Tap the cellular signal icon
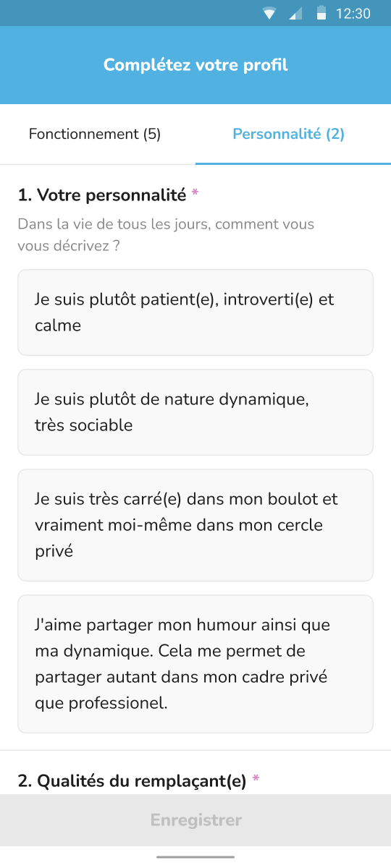 (295, 14)
